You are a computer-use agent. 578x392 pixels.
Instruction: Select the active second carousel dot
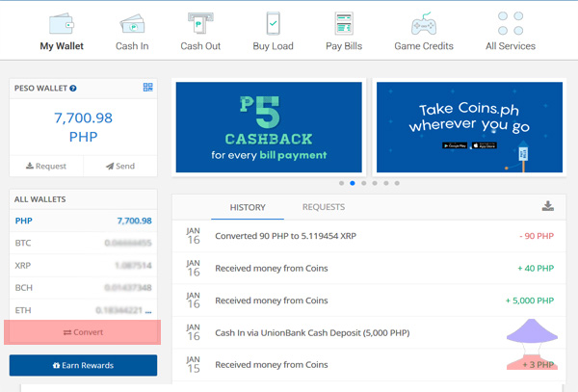353,183
